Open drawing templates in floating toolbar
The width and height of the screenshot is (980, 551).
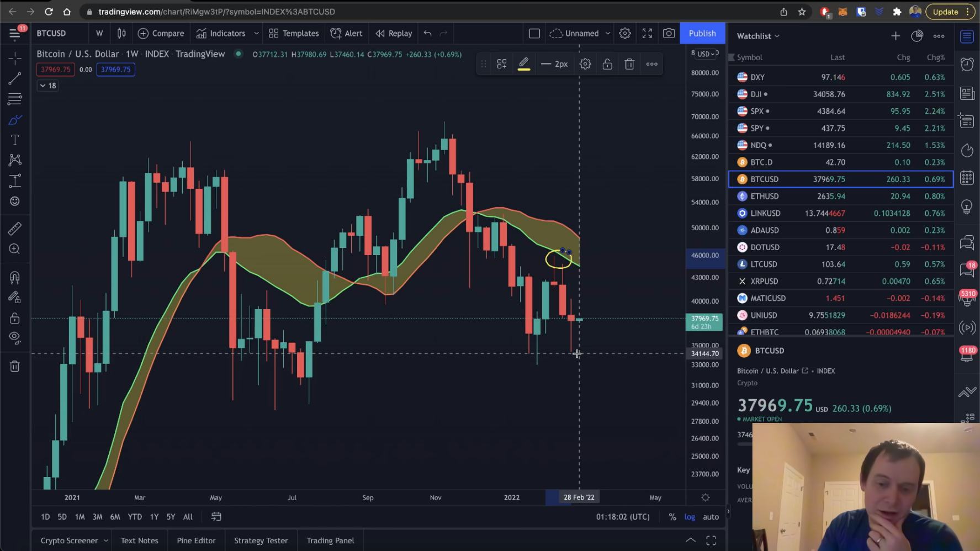[x=501, y=64]
